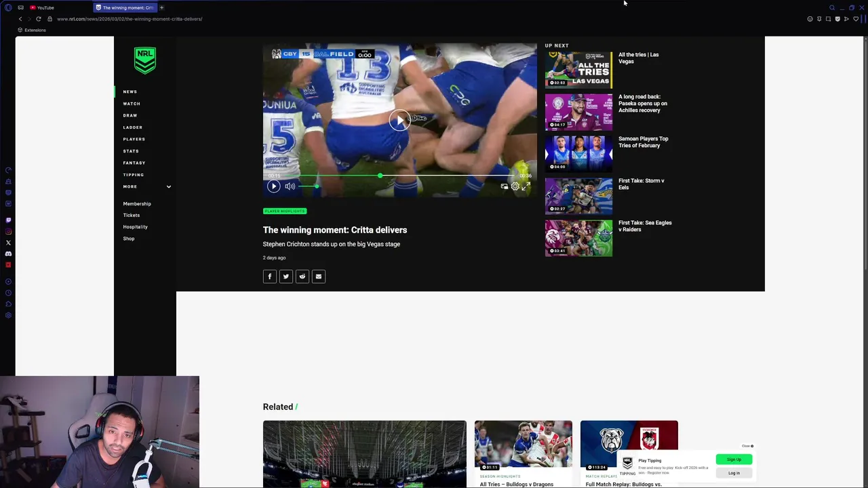Close the Play Tipping popup
This screenshot has height=488, width=868.
click(747, 446)
